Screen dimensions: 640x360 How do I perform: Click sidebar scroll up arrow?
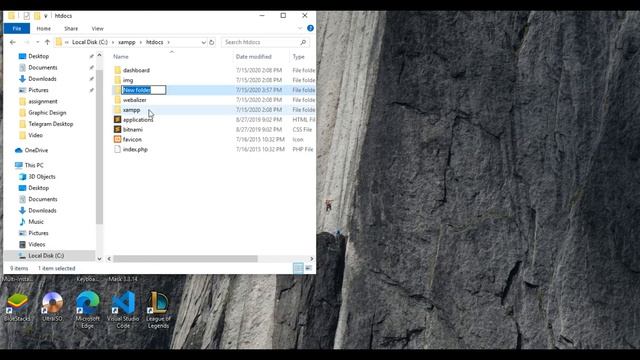[99, 55]
